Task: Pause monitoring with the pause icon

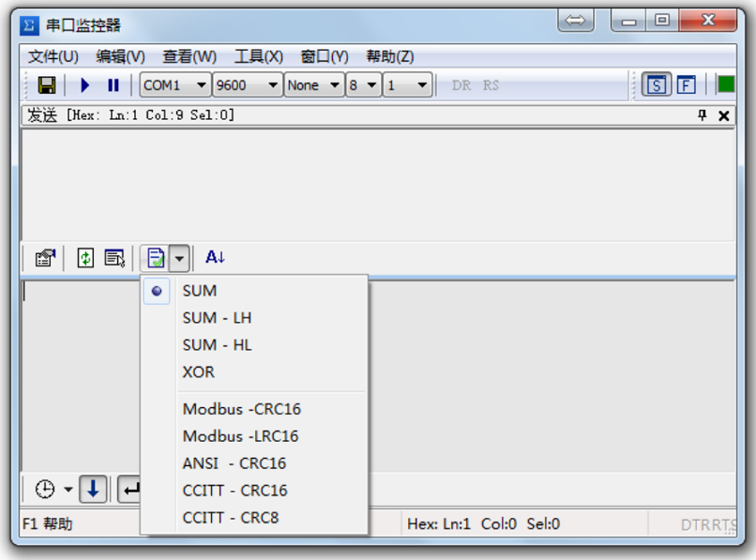Action: click(113, 85)
